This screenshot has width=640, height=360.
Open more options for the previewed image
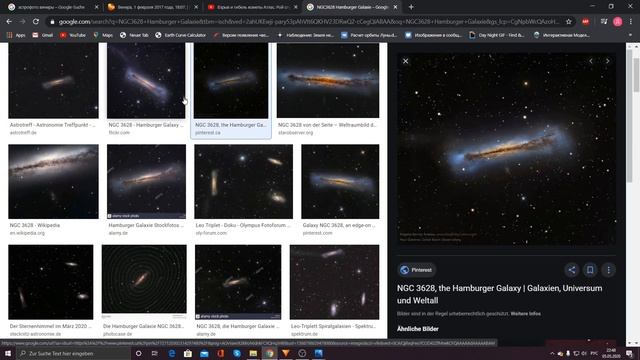[x=609, y=270]
